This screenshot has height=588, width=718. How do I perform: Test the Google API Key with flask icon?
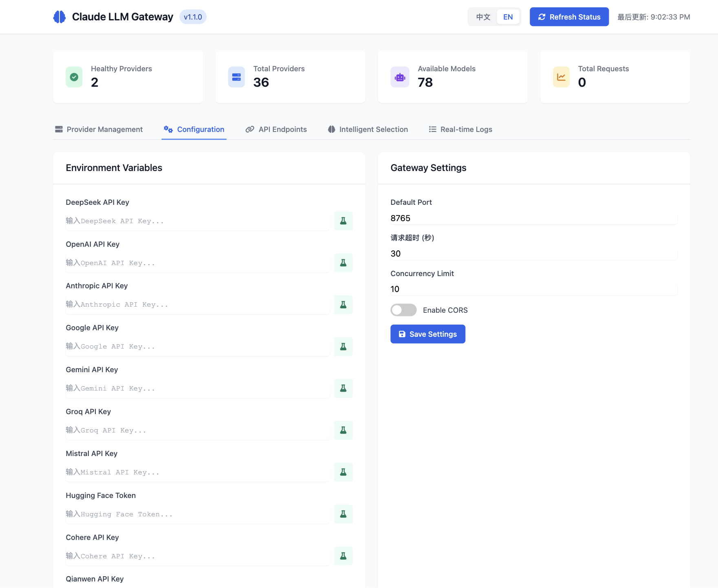tap(343, 347)
